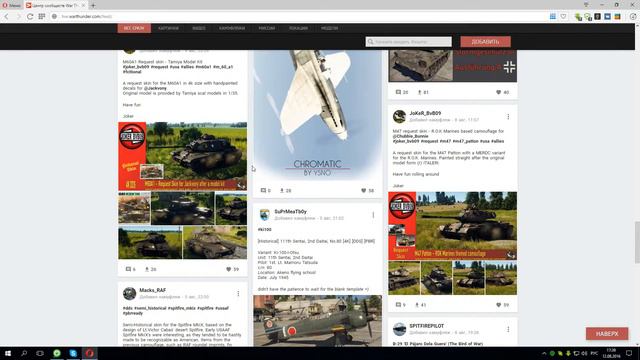Open the Speed Dial grid
Viewport: 640px width, 360px height.
(42, 16)
